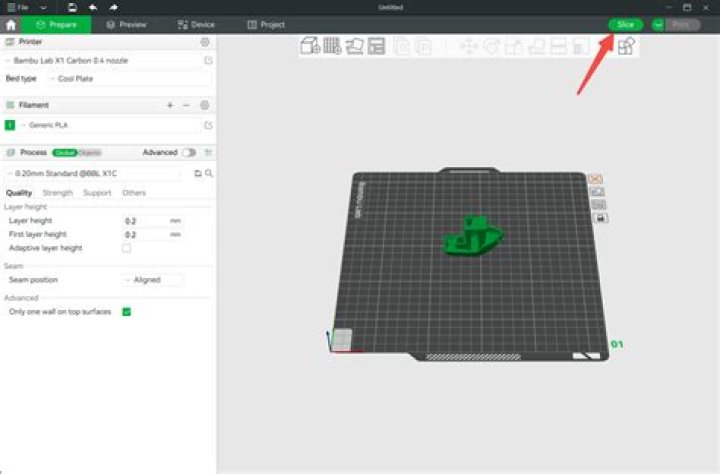Remove a filament with minus icon
Image resolution: width=720 pixels, height=474 pixels.
[x=186, y=105]
